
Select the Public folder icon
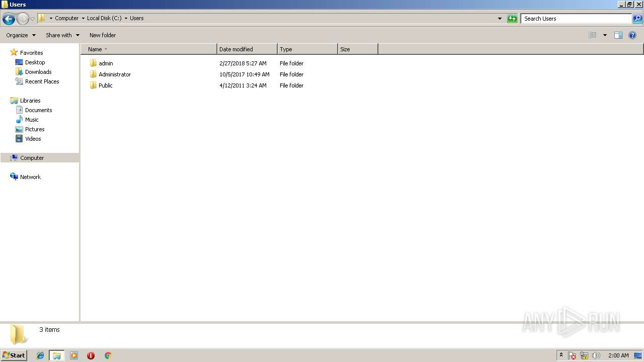[x=93, y=85]
